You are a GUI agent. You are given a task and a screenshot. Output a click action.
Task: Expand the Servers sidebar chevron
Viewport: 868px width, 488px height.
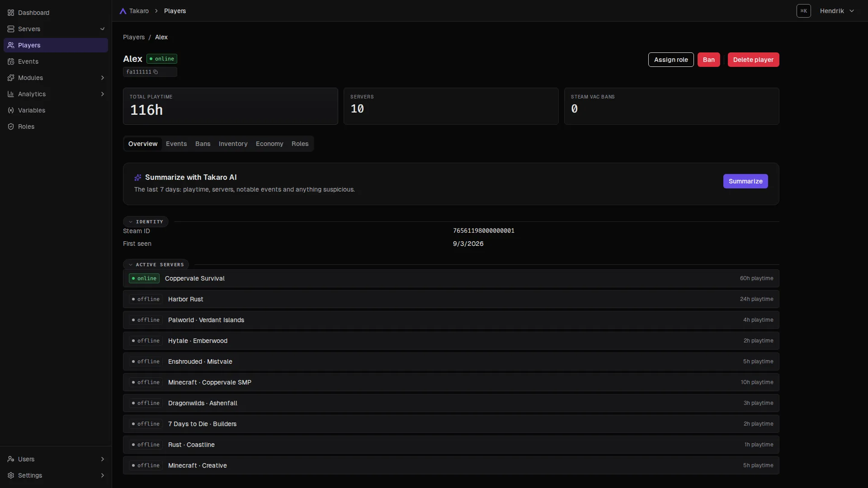pos(103,29)
